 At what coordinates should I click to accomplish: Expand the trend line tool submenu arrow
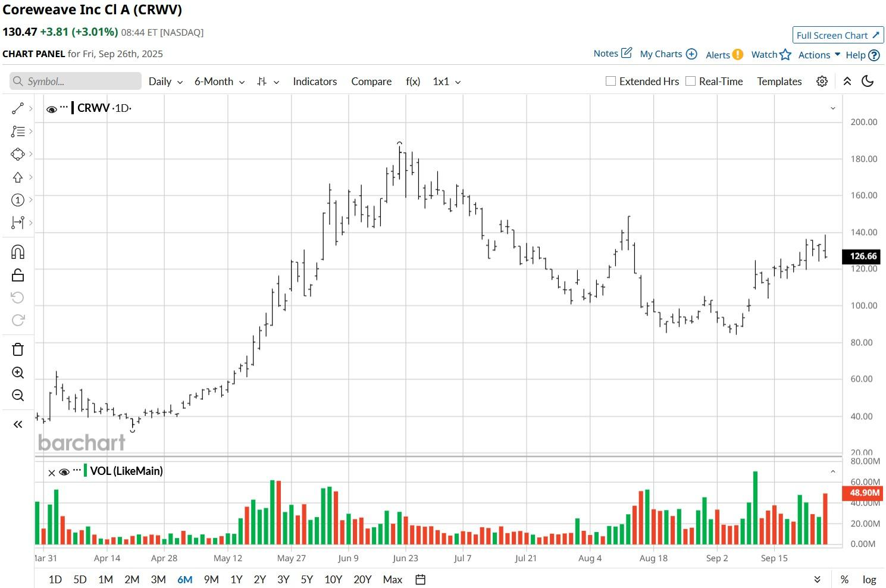(x=30, y=108)
